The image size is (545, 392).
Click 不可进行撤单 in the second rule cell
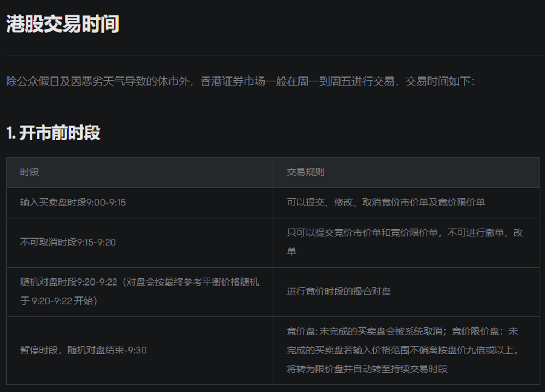coord(475,233)
